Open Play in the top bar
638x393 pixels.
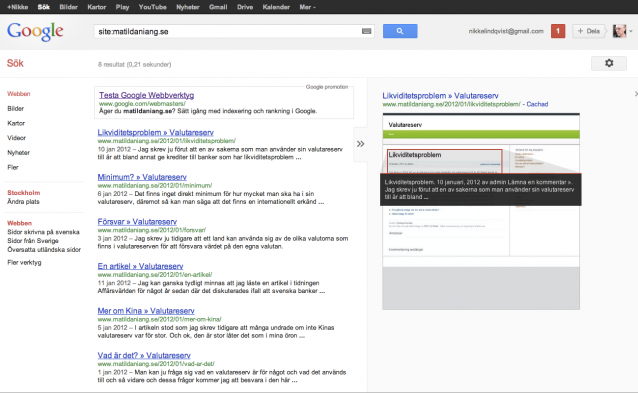tap(122, 7)
